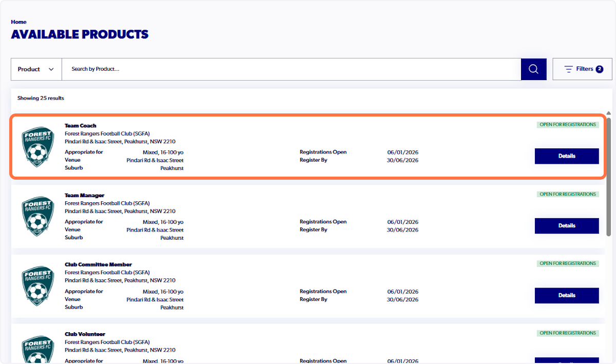Open Details for Team Coach
616x364 pixels.
point(567,156)
